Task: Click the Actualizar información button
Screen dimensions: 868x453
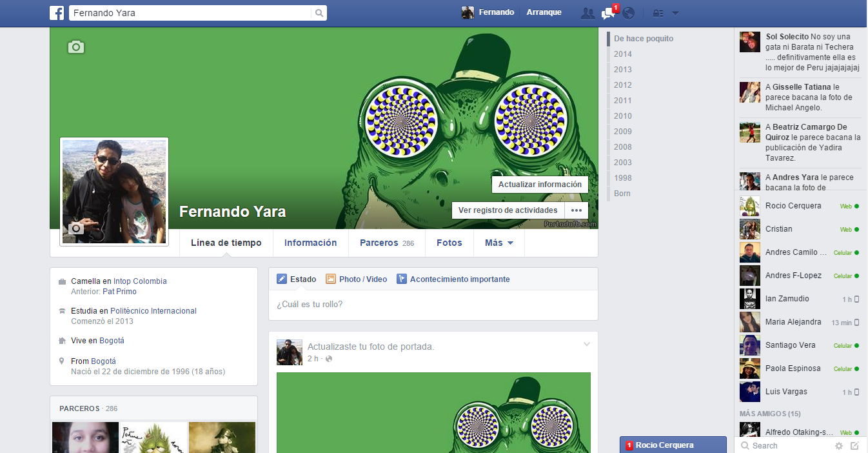Action: pyautogui.click(x=540, y=185)
